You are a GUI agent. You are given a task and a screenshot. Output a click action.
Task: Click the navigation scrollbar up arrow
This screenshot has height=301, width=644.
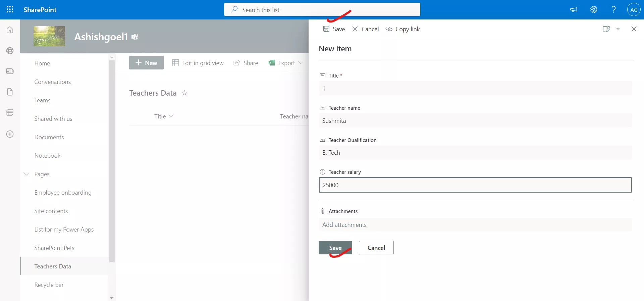click(x=112, y=57)
